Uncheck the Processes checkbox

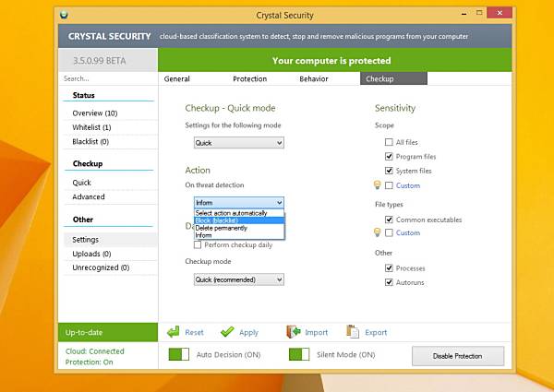(x=389, y=267)
